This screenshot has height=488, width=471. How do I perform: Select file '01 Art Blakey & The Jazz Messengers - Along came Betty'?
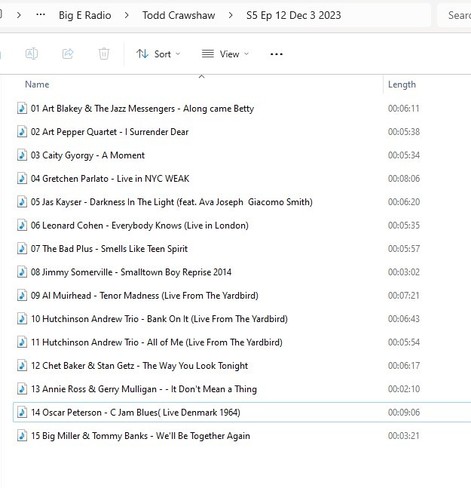(x=142, y=108)
